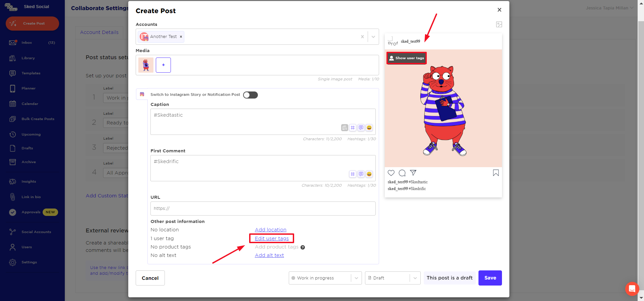Click caption saved-template comment icon

[x=361, y=128]
